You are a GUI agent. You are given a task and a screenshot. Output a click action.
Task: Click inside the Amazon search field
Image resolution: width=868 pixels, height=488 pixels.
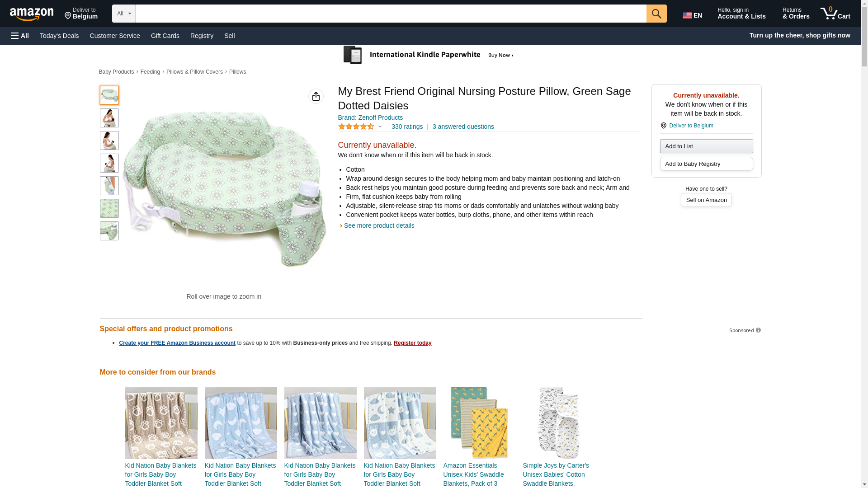[391, 14]
